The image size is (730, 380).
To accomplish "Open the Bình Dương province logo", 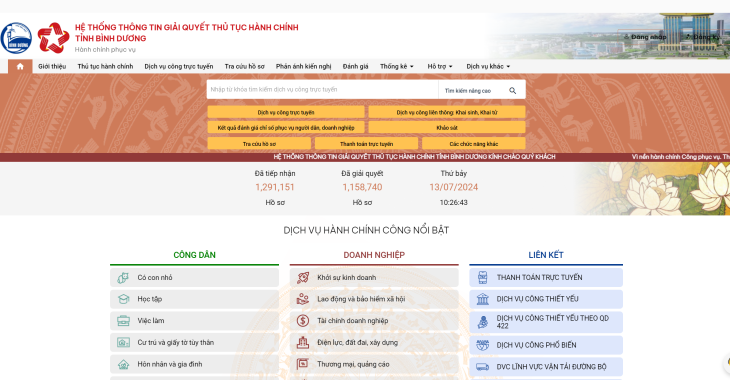I will point(16,38).
